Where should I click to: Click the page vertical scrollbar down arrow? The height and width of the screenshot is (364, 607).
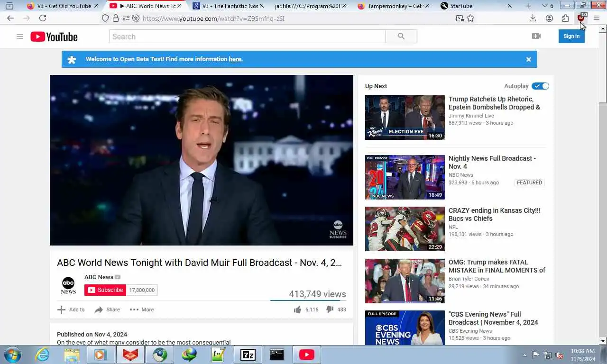603,341
